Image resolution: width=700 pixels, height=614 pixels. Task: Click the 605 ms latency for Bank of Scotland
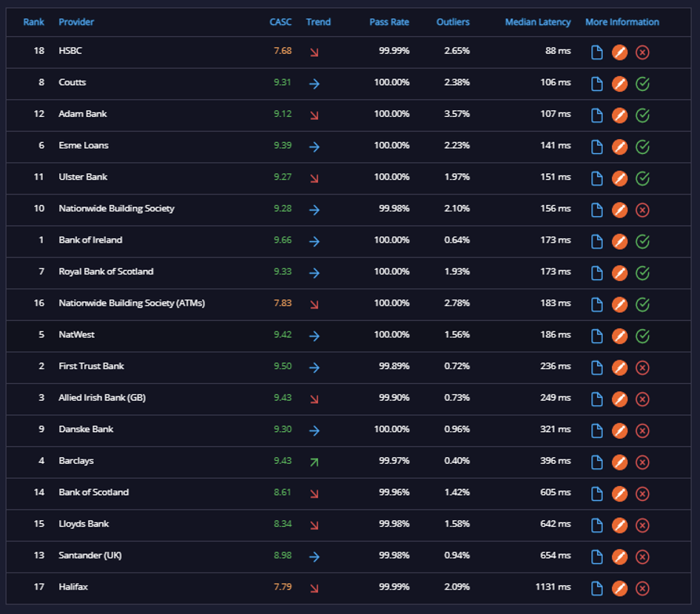[x=556, y=492]
